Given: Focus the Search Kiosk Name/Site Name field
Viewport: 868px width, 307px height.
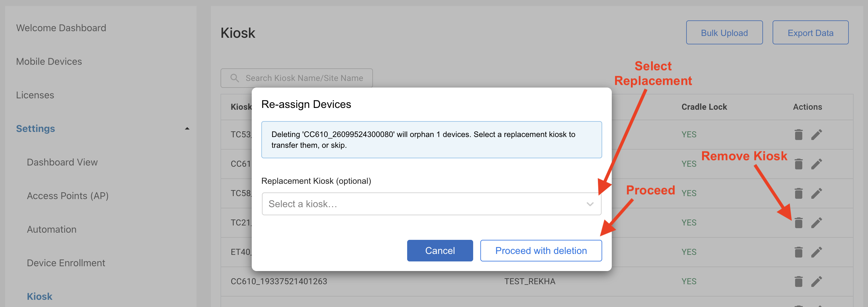Looking at the screenshot, I should pyautogui.click(x=296, y=78).
